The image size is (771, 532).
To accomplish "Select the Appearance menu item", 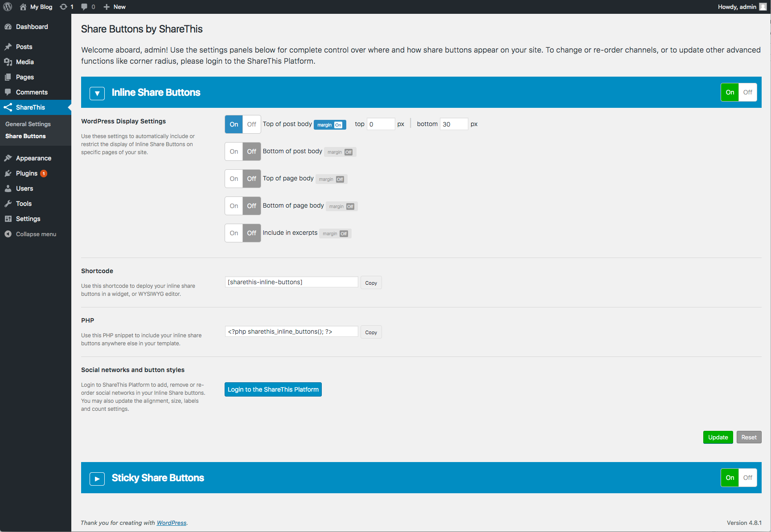I will coord(33,158).
